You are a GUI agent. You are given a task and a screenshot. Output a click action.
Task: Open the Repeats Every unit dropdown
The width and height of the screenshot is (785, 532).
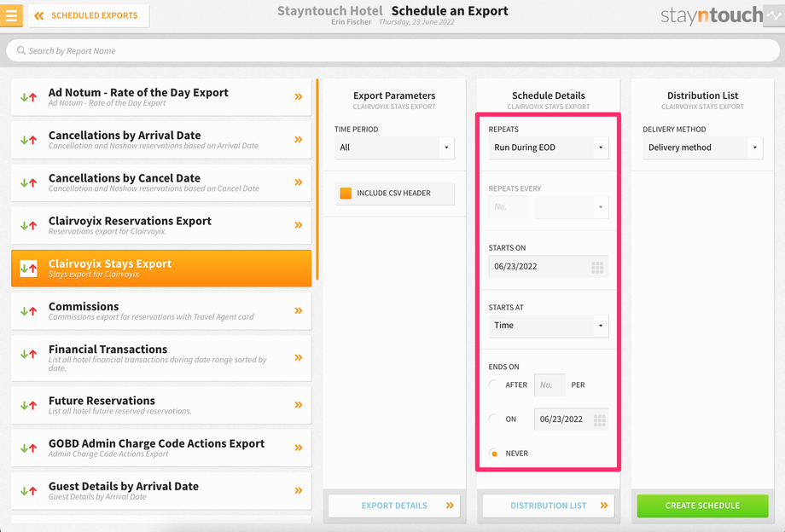[571, 206]
